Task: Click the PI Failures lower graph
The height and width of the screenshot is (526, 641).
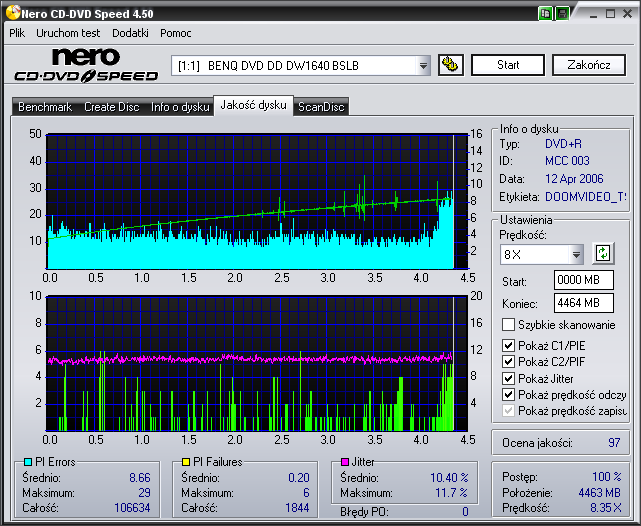Action: pos(257,363)
